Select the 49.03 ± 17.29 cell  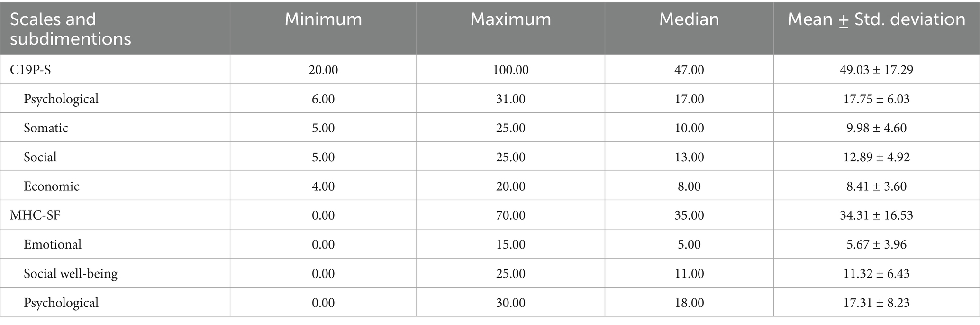pyautogui.click(x=876, y=70)
